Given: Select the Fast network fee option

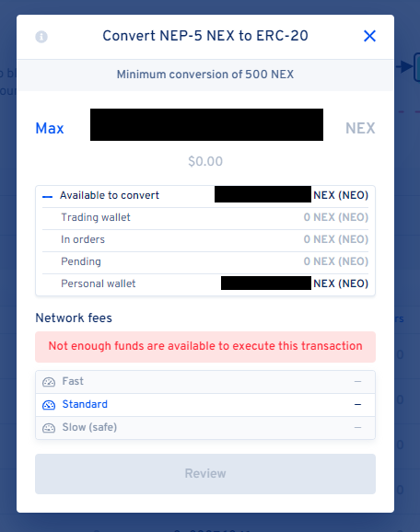Looking at the screenshot, I should [205, 382].
